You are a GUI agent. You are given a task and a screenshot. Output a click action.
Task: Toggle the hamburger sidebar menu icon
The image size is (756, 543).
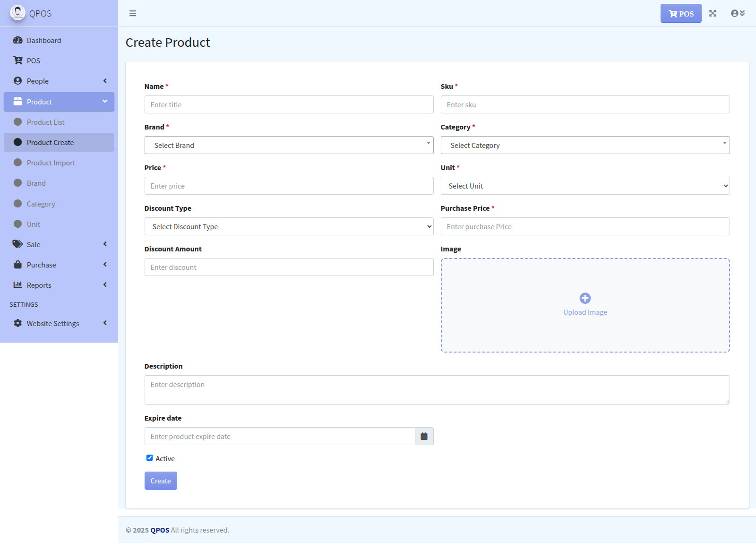pos(133,13)
